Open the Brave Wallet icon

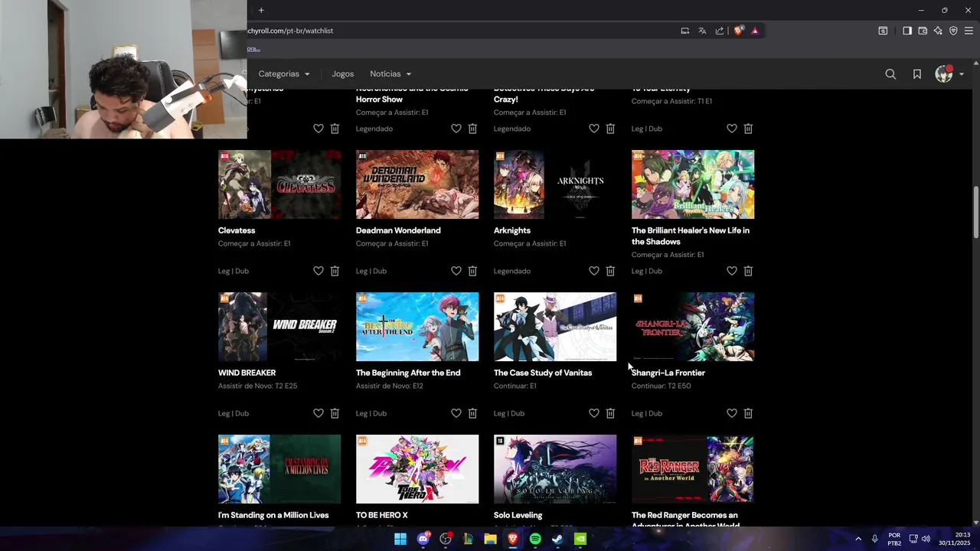pyautogui.click(x=923, y=31)
